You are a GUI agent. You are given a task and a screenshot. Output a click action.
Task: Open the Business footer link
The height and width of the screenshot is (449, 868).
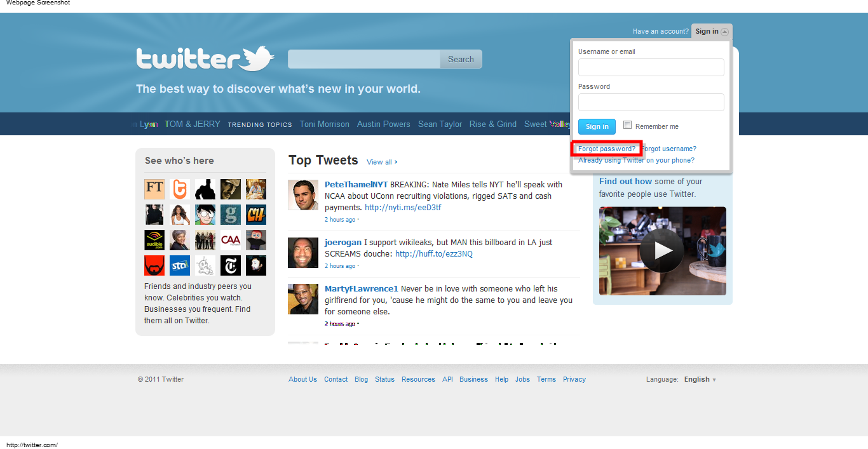point(473,379)
